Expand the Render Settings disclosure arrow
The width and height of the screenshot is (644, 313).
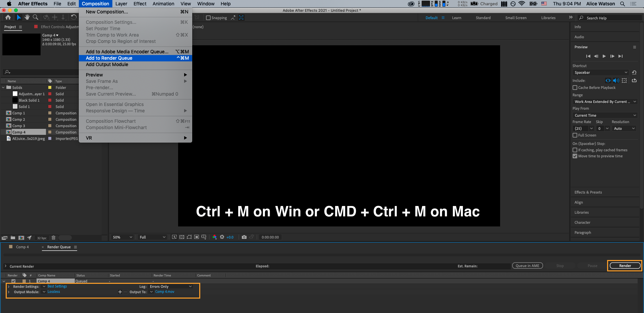8,286
